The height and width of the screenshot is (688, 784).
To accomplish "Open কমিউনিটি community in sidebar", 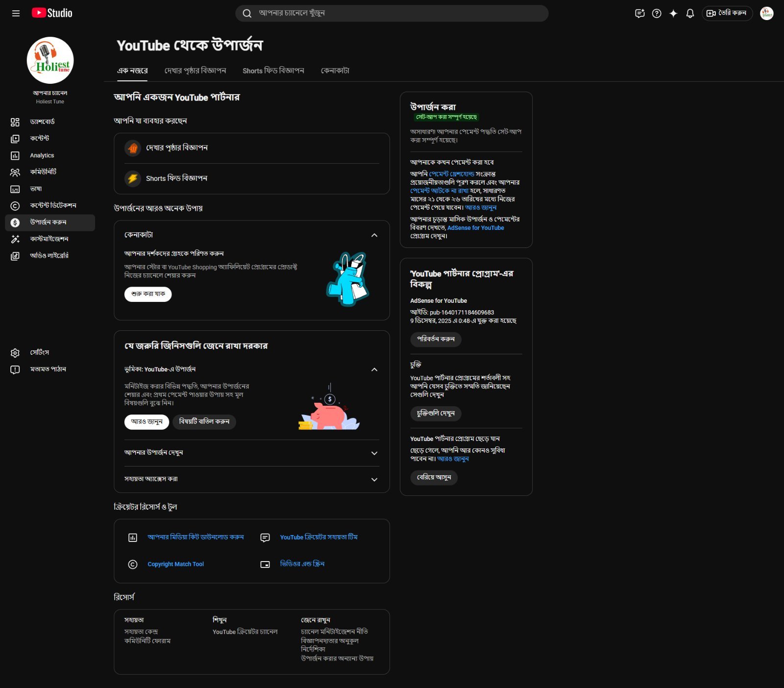I will click(50, 172).
